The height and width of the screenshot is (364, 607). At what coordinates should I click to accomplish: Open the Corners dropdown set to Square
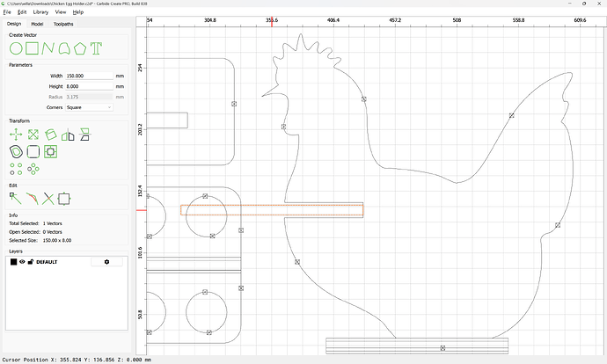pos(88,107)
